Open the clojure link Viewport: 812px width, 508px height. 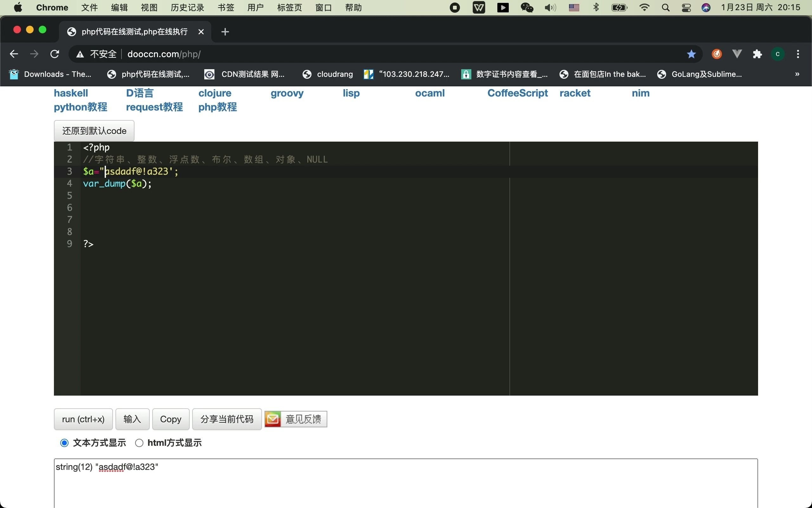click(215, 93)
